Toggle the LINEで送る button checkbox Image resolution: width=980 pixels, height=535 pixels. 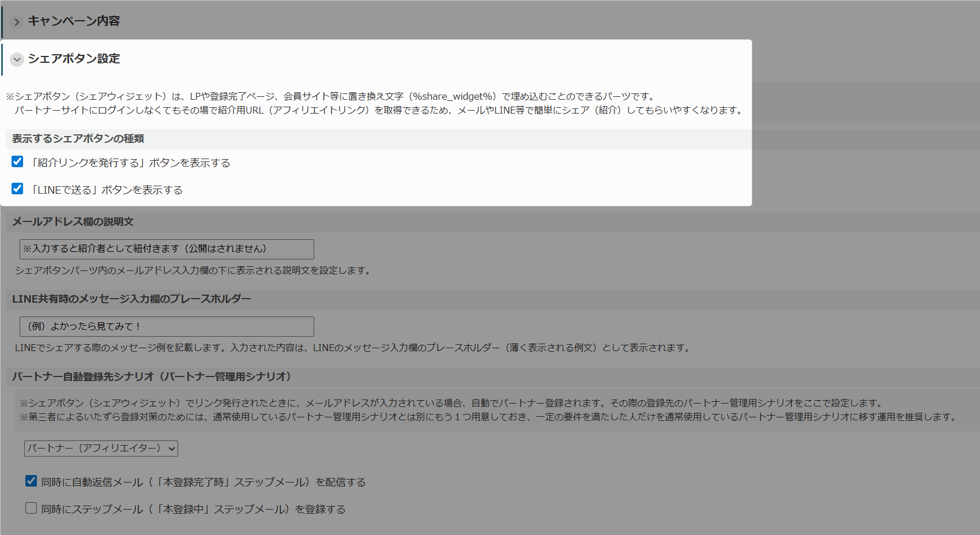pos(17,189)
